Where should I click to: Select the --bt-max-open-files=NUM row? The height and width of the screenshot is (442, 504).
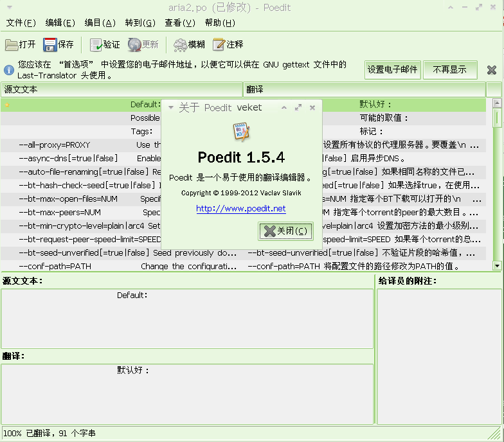click(243, 199)
